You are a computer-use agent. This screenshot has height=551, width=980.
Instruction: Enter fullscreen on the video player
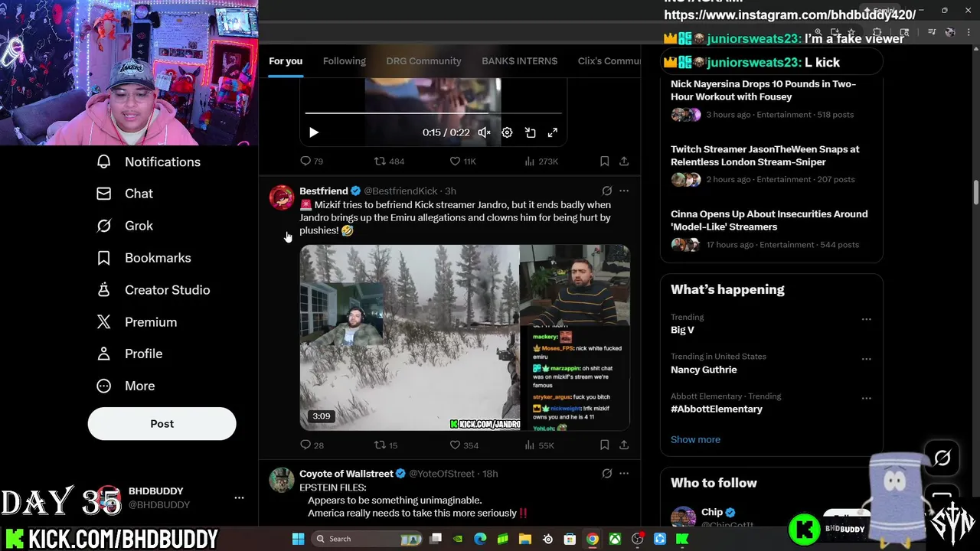click(552, 132)
